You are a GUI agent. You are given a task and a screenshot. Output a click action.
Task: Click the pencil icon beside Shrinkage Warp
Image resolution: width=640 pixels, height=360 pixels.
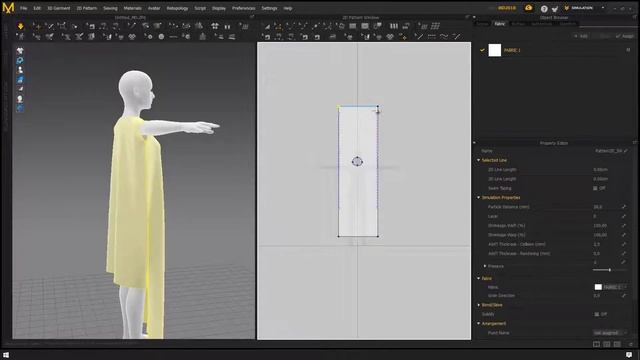pos(624,235)
